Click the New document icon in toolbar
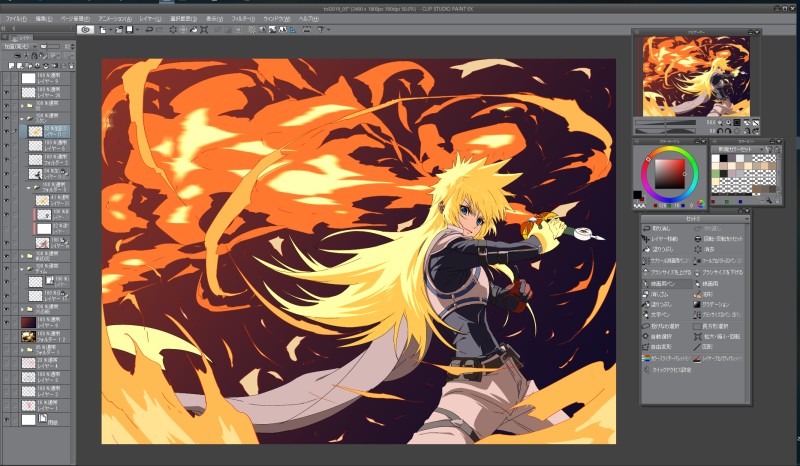The height and width of the screenshot is (466, 800). [102, 30]
